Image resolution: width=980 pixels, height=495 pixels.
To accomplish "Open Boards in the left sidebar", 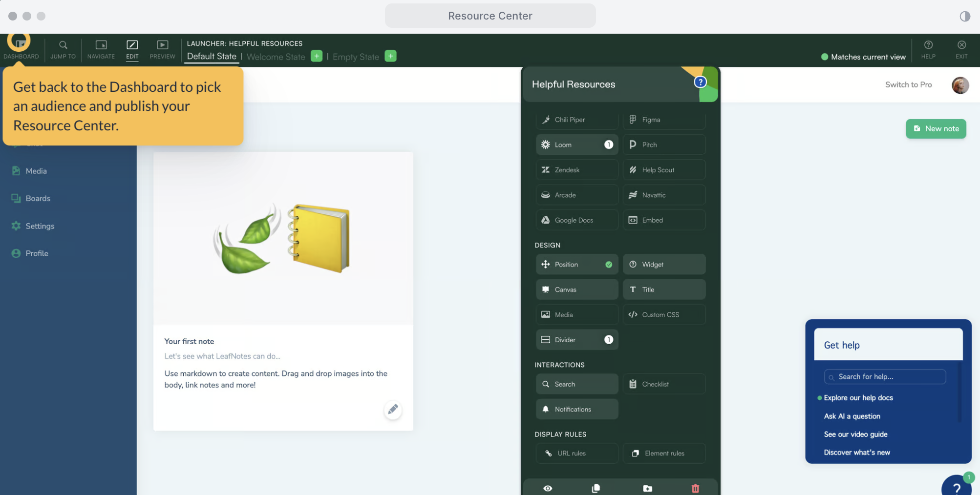I will [x=31, y=198].
